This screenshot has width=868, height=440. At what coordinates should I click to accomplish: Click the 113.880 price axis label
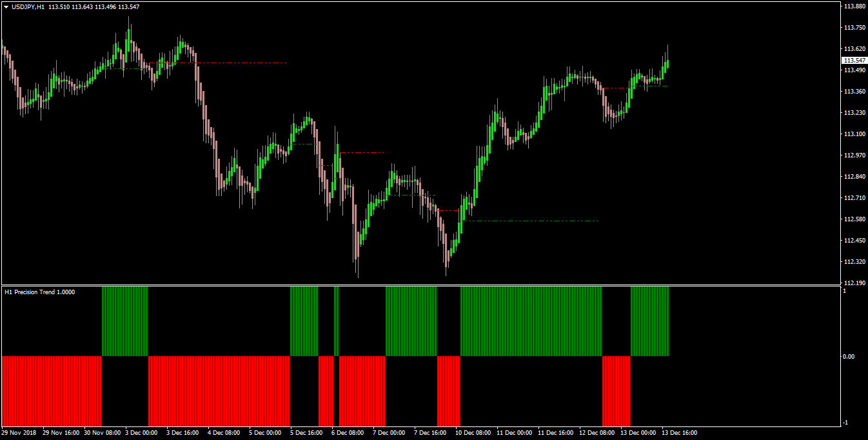click(854, 6)
